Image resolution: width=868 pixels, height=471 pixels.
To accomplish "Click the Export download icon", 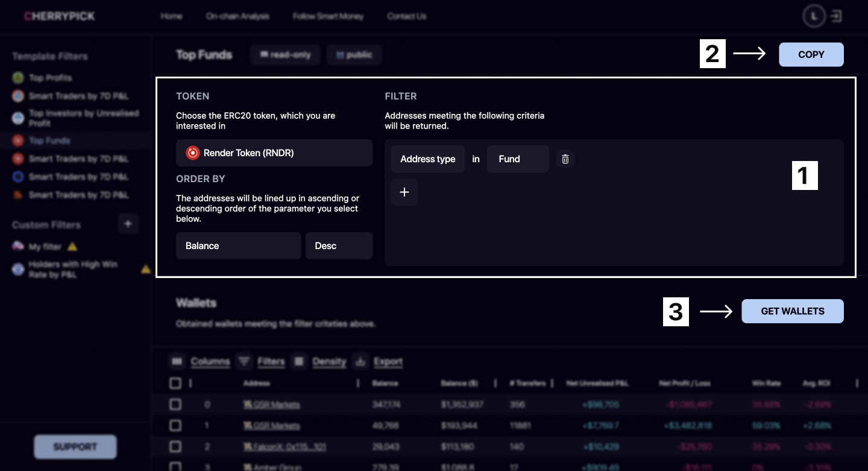I will click(360, 361).
